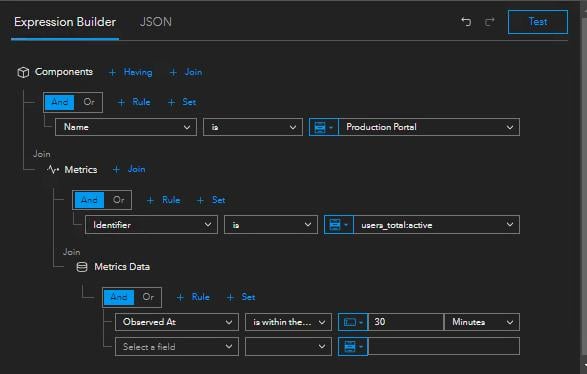Select And under Metrics Data
Viewport: 587px width, 374px height.
coord(119,297)
